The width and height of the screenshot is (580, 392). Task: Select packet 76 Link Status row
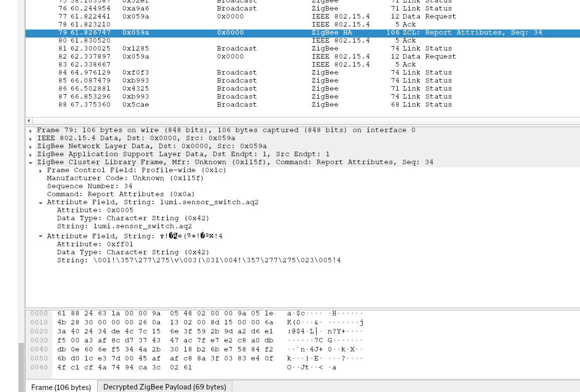[303, 8]
